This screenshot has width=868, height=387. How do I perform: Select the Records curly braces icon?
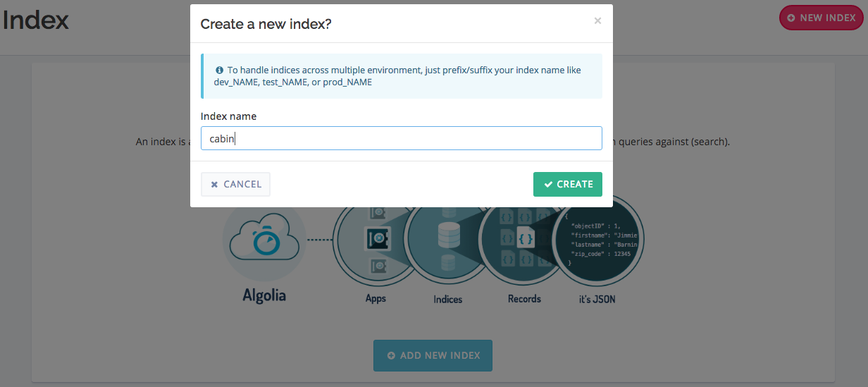[x=526, y=239]
